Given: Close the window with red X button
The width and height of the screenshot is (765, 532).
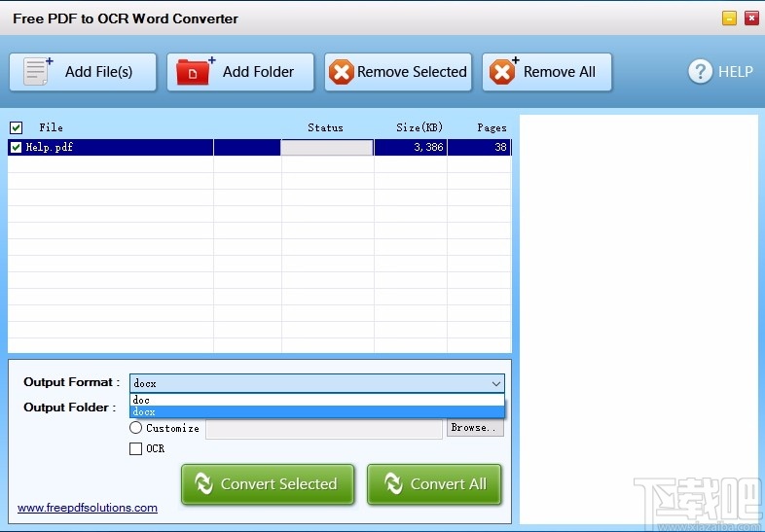Looking at the screenshot, I should click(751, 18).
